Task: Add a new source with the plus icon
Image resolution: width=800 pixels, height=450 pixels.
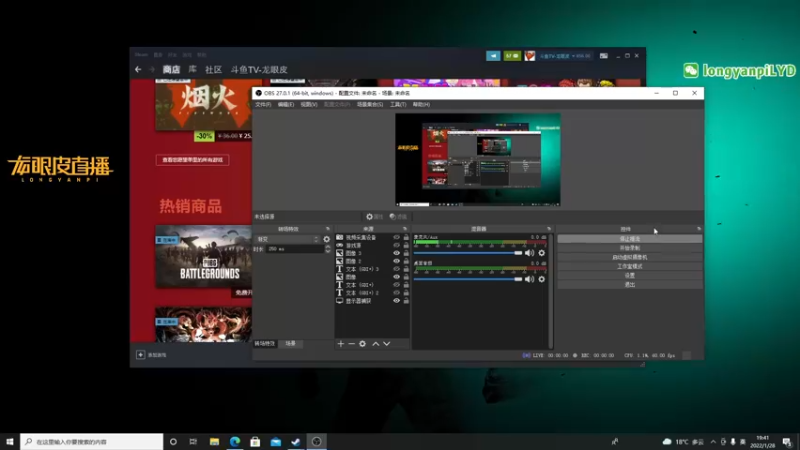Action: (x=340, y=344)
